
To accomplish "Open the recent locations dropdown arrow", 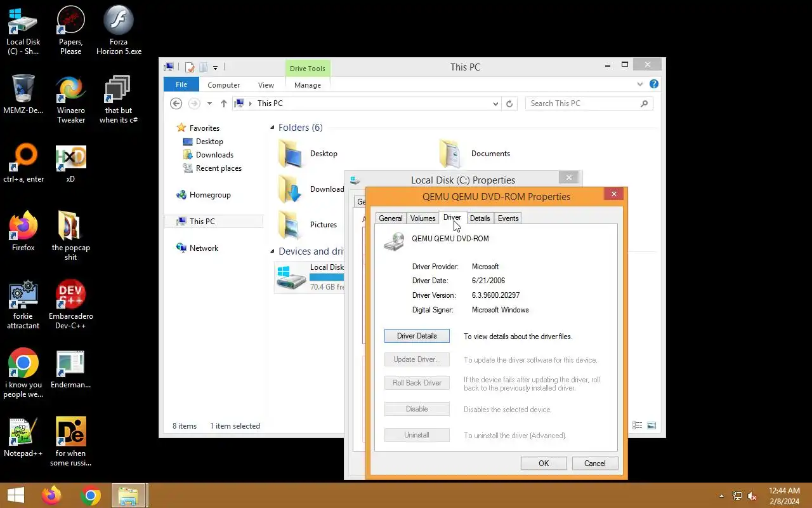I will 209,104.
